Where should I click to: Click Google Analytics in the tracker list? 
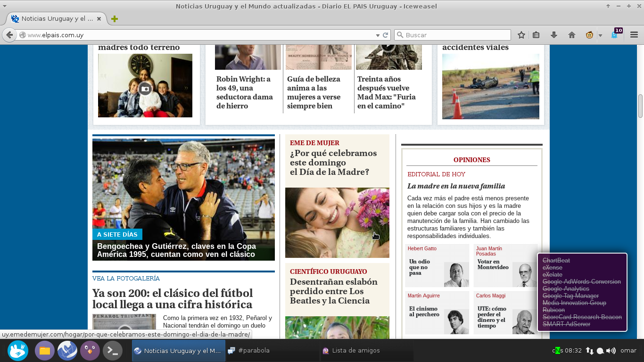pyautogui.click(x=566, y=288)
